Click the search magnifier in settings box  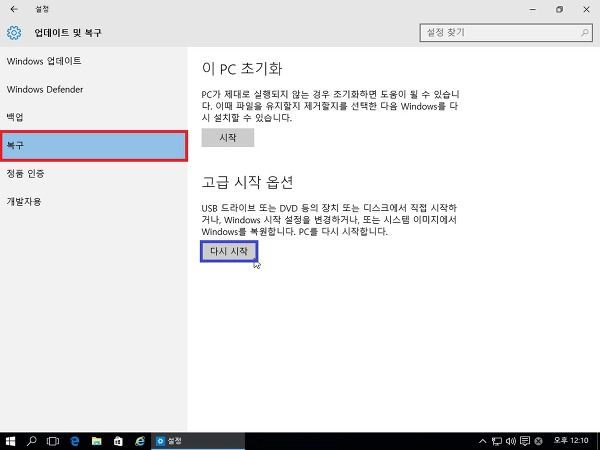pos(585,33)
